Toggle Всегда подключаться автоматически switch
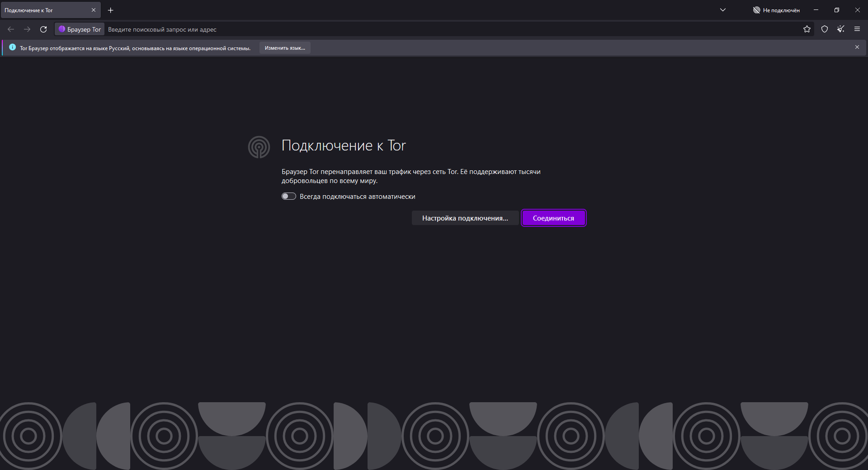868x470 pixels. tap(289, 196)
